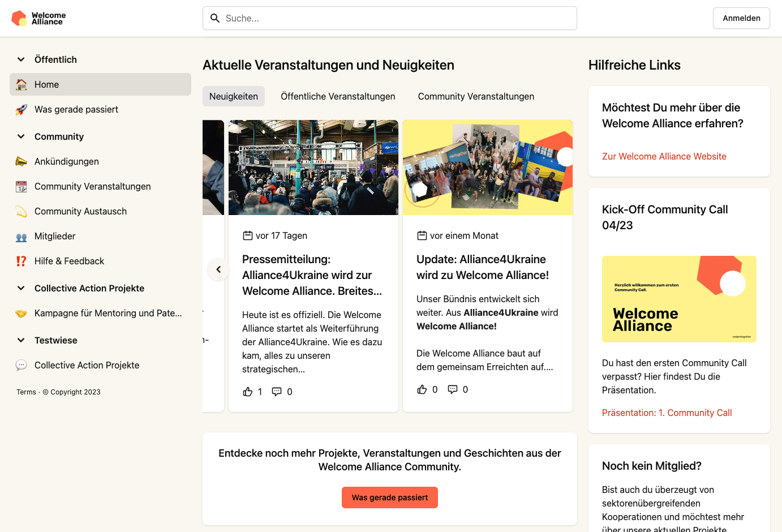Open the Präsentation: 1. Community Call link

coord(667,413)
